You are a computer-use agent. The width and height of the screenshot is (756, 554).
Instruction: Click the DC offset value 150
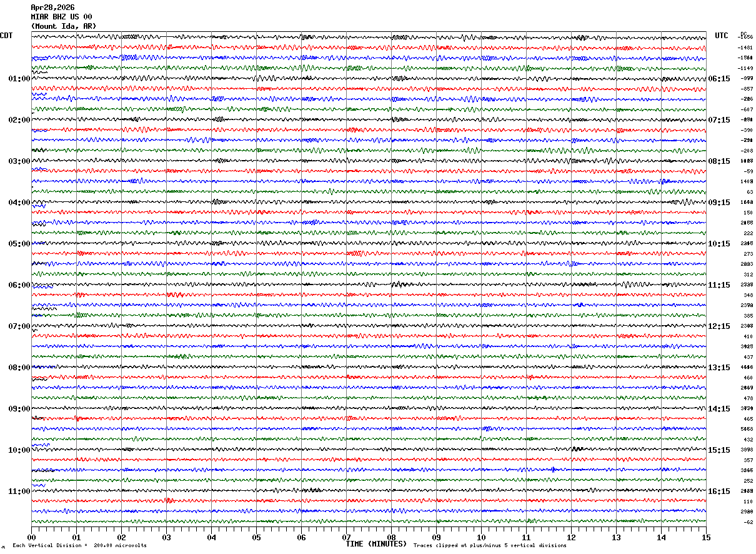point(748,213)
